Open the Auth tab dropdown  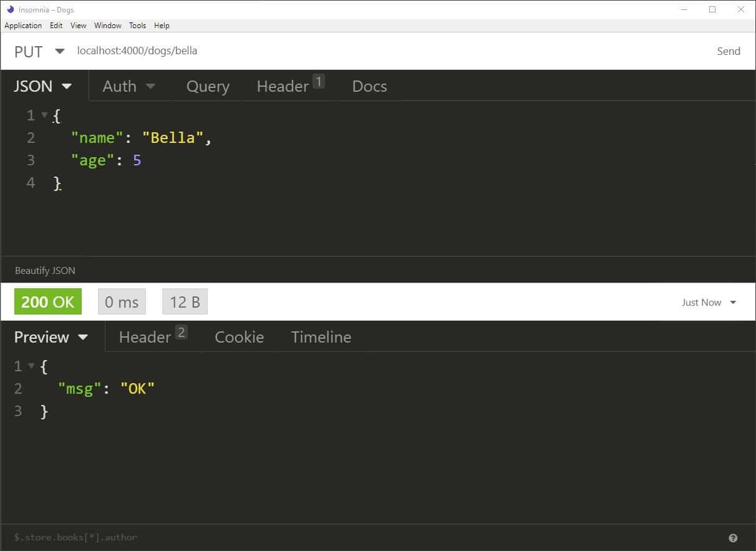point(129,86)
